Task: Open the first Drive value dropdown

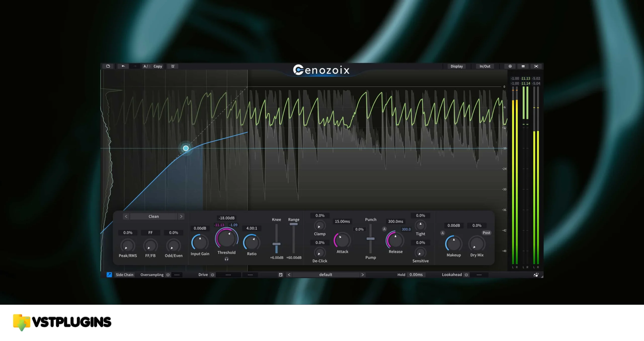Action: point(228,275)
